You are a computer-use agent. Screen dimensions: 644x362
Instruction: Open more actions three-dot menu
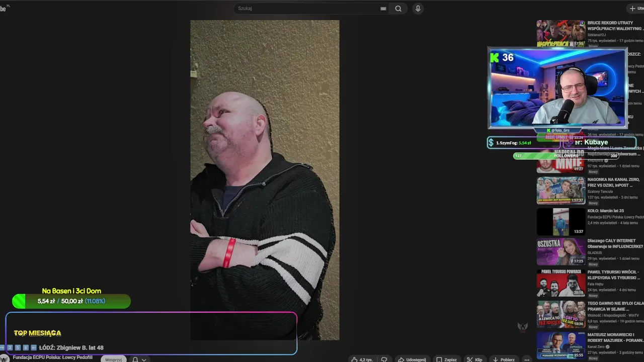point(527,359)
